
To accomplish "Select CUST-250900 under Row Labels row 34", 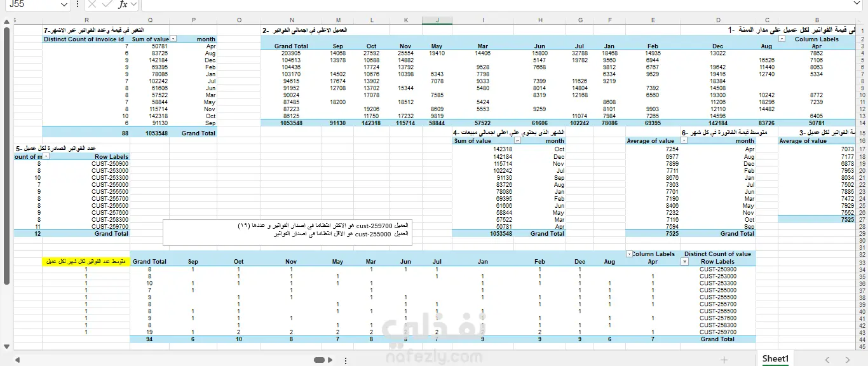I will [717, 269].
